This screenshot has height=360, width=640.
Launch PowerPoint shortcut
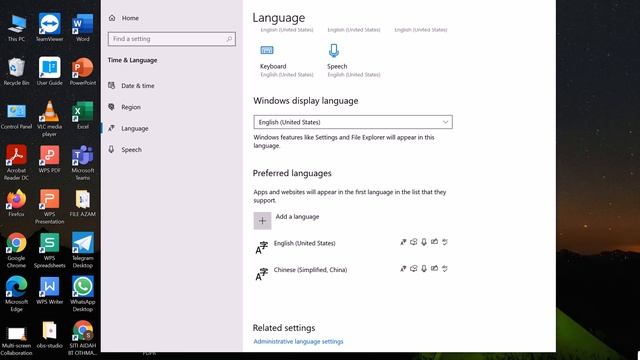point(82,71)
